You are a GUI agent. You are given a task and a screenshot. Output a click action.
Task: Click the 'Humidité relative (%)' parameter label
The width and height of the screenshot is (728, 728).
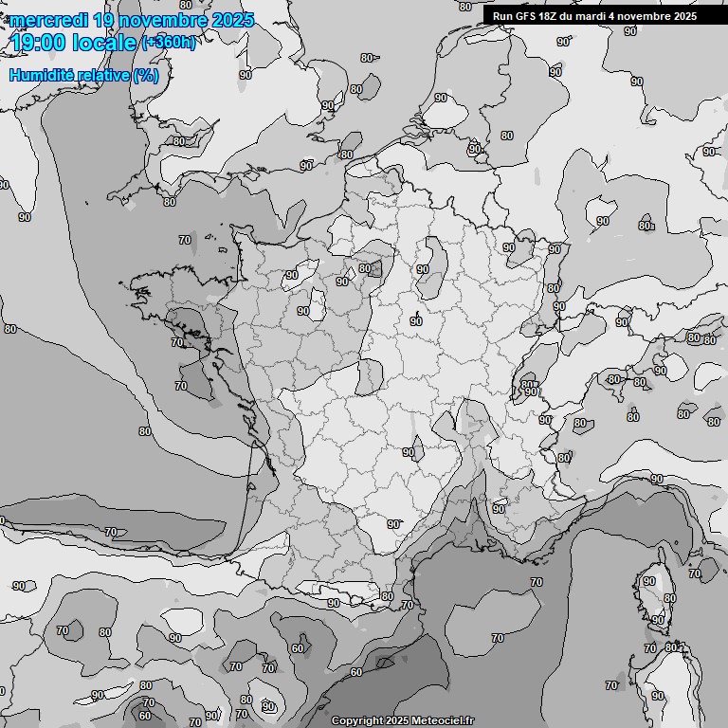(x=84, y=75)
